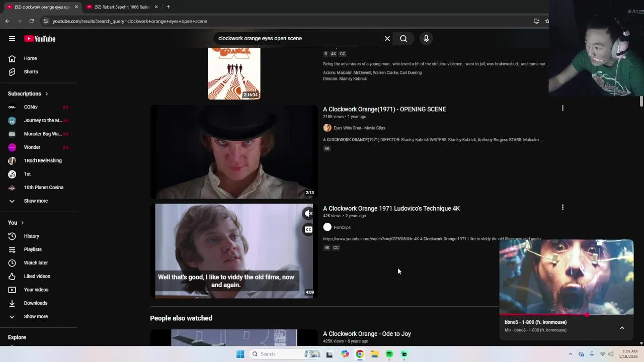The width and height of the screenshot is (644, 362).
Task: Open FilmClips channel avatar
Action: pos(327,227)
